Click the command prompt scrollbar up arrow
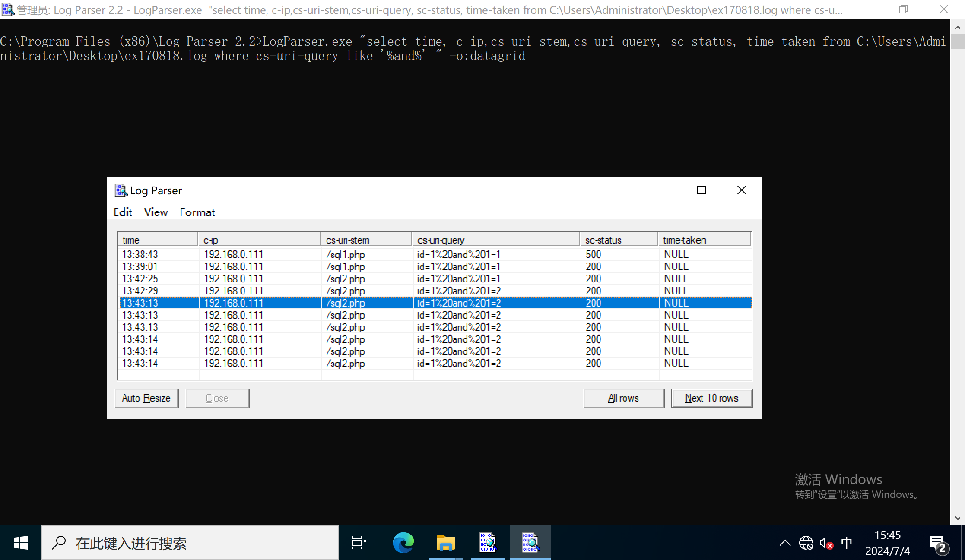Screen dimensions: 965x560 [x=958, y=27]
